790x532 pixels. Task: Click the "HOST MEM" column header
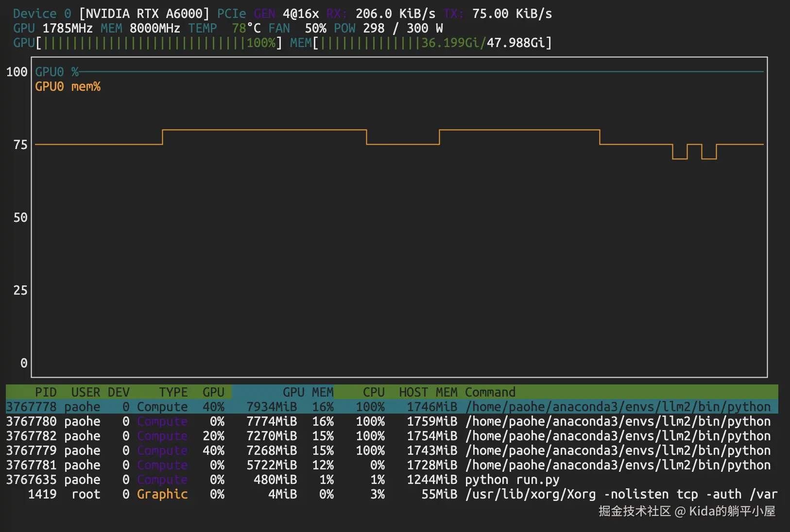(429, 392)
